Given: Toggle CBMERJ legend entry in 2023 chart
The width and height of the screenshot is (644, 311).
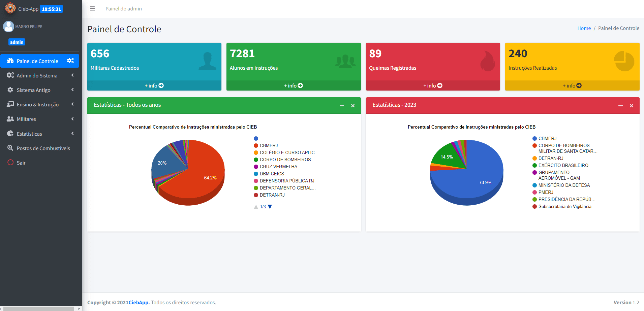Looking at the screenshot, I should point(547,138).
